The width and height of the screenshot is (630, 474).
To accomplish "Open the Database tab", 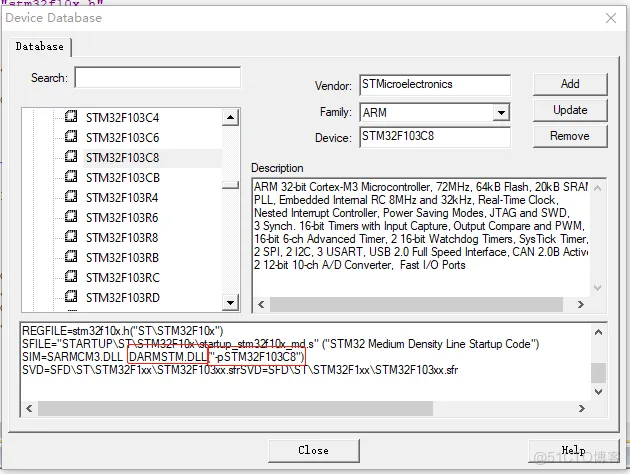I will coord(40,47).
